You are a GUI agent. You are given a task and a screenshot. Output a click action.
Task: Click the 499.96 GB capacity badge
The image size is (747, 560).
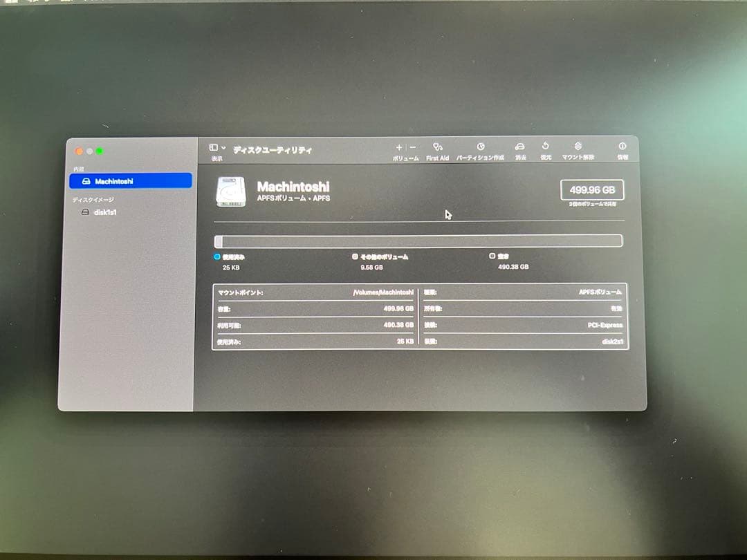(x=591, y=188)
